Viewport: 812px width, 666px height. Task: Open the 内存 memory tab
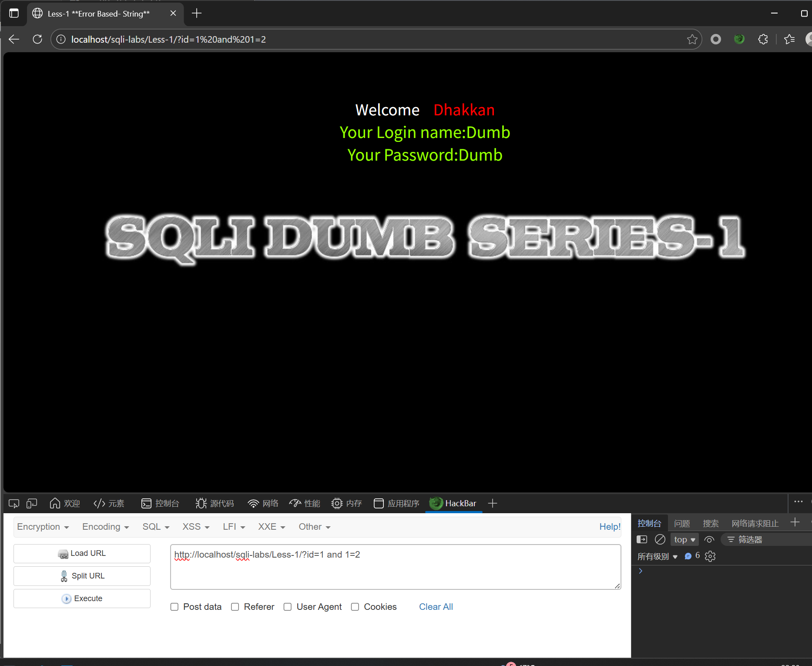click(x=346, y=504)
